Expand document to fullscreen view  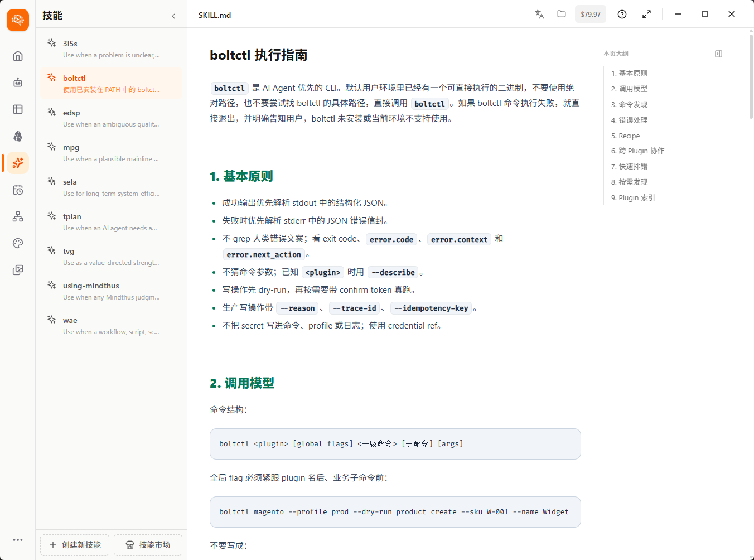[x=646, y=14]
